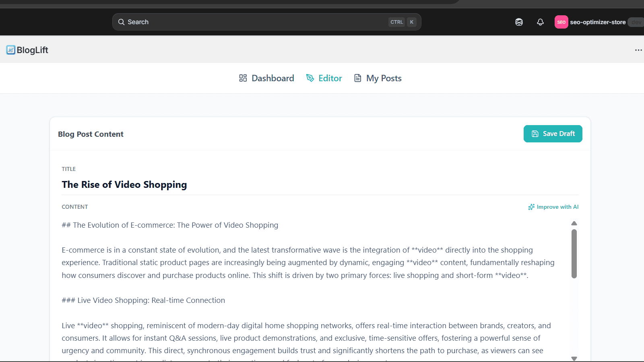Click the content scrollbar down arrow
The image size is (644, 362).
point(574,358)
